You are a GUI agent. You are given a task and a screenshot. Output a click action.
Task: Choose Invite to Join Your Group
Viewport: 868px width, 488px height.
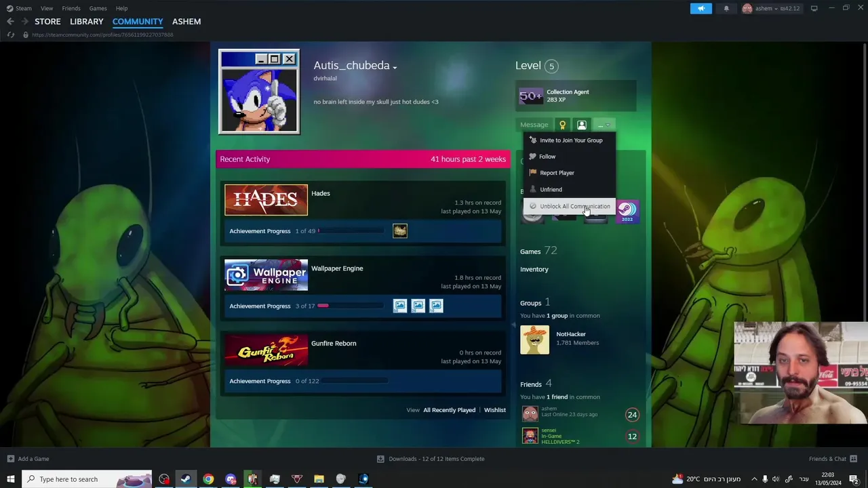tap(570, 140)
